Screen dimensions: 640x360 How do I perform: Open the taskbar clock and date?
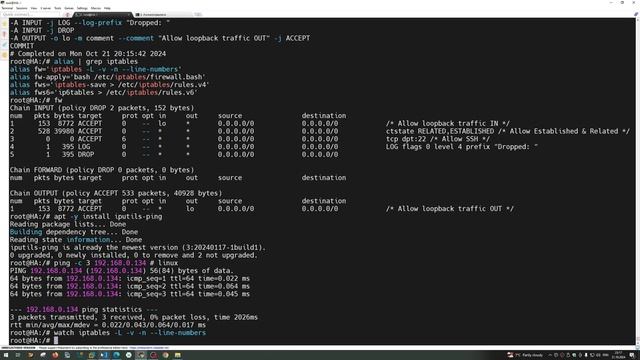(618, 355)
